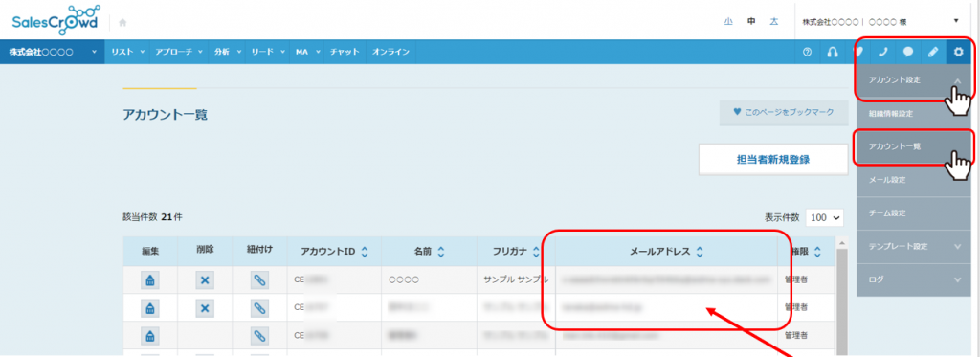The width and height of the screenshot is (980, 357).
Task: Open the gear settings icon
Action: tap(958, 52)
